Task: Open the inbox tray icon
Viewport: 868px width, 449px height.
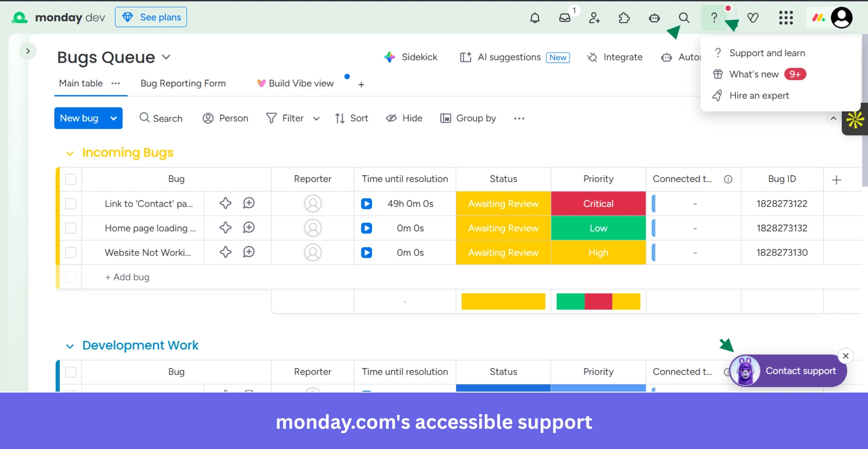Action: coord(565,18)
